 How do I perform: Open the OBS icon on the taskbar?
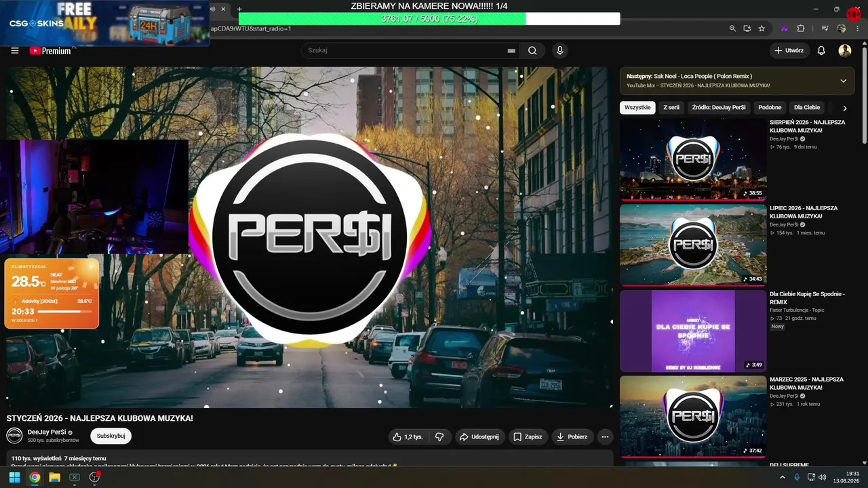(x=95, y=477)
